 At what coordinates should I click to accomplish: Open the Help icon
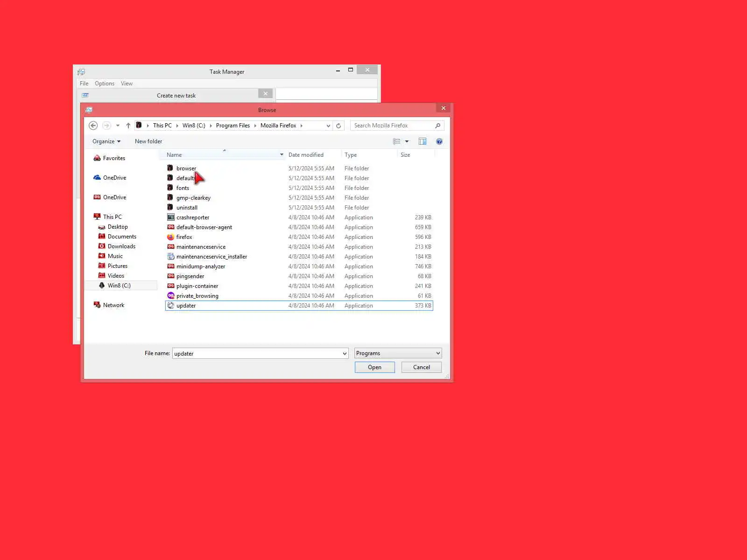pyautogui.click(x=439, y=141)
